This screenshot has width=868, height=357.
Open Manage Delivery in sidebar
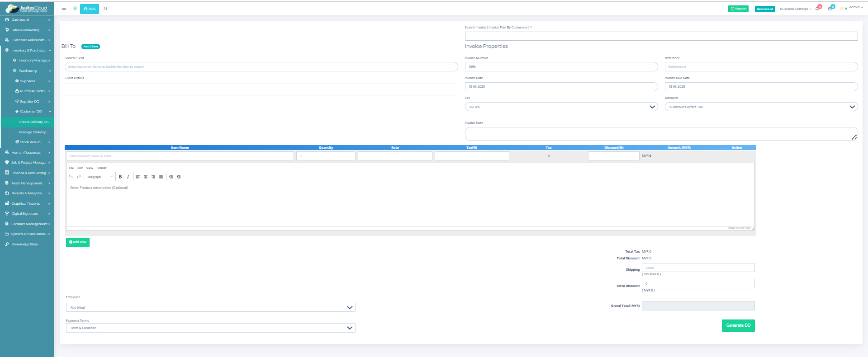pyautogui.click(x=33, y=132)
